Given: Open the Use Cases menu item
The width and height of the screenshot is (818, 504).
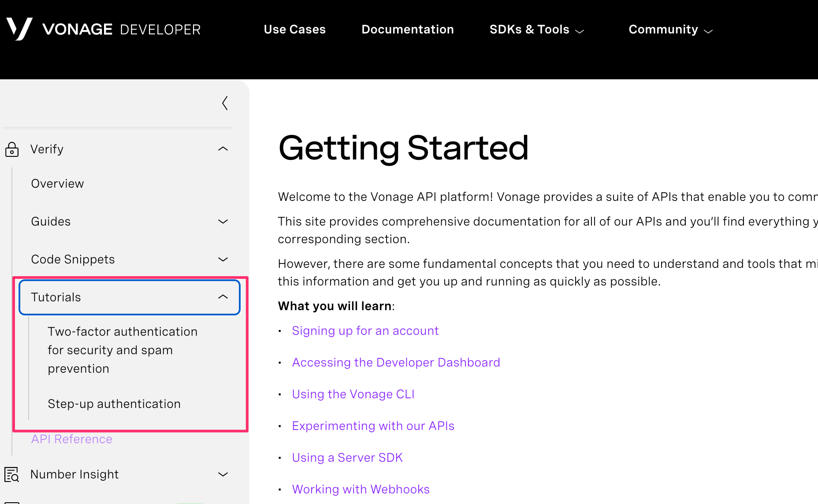Looking at the screenshot, I should [294, 30].
